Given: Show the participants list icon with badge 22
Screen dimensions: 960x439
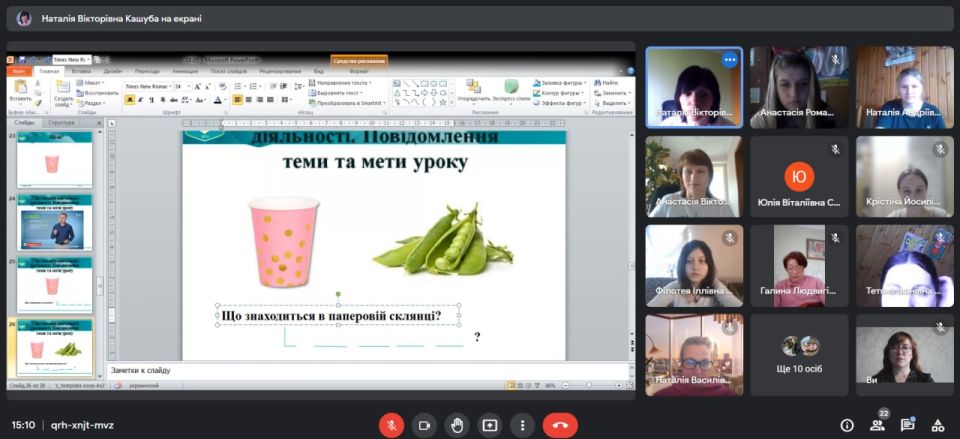Looking at the screenshot, I should tap(877, 425).
